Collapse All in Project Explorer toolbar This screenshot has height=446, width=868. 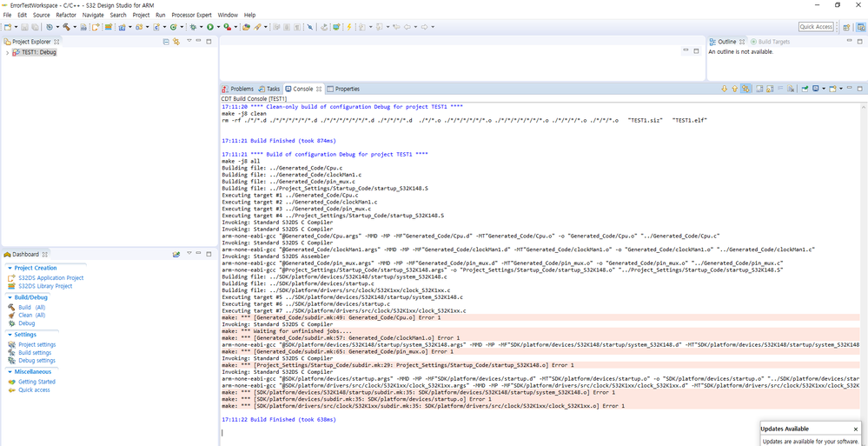tap(166, 42)
